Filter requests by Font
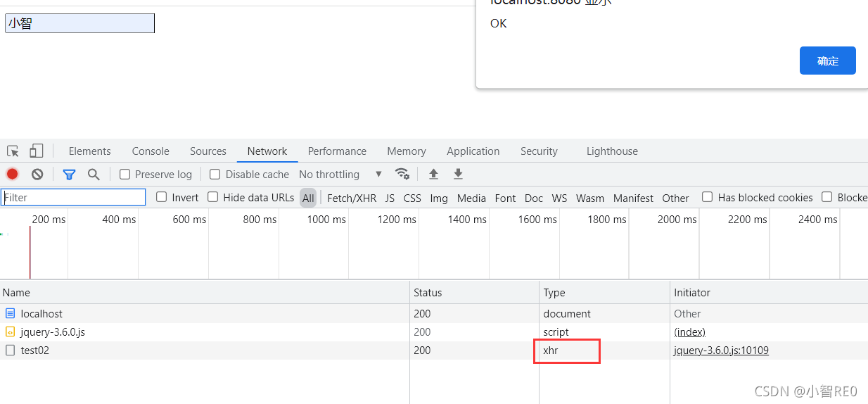The image size is (868, 404). [x=505, y=198]
